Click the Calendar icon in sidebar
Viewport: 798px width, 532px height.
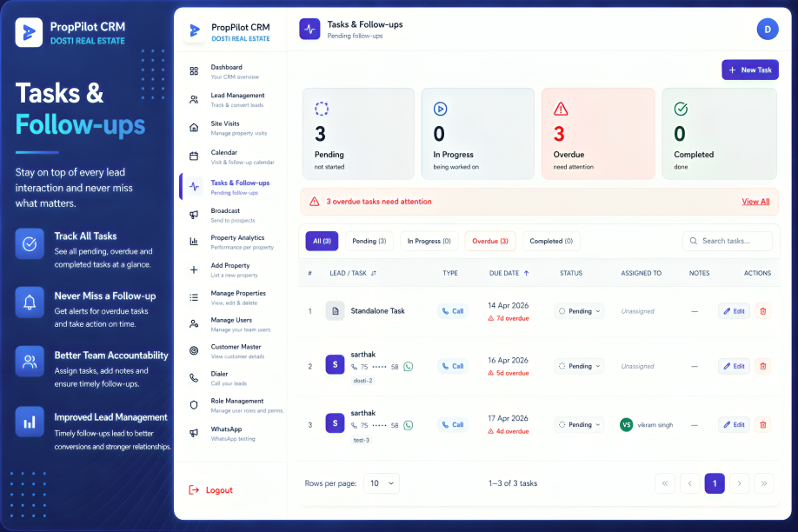[194, 156]
